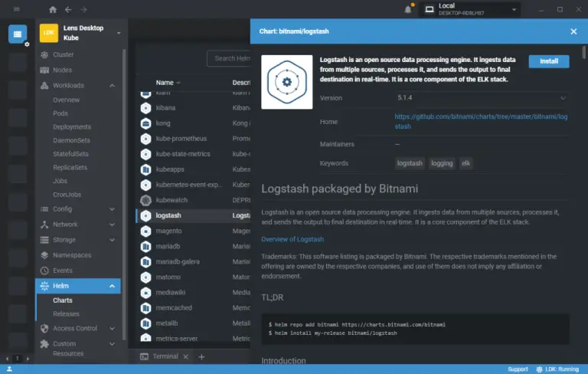
Task: Click the back navigation arrow
Action: click(68, 9)
